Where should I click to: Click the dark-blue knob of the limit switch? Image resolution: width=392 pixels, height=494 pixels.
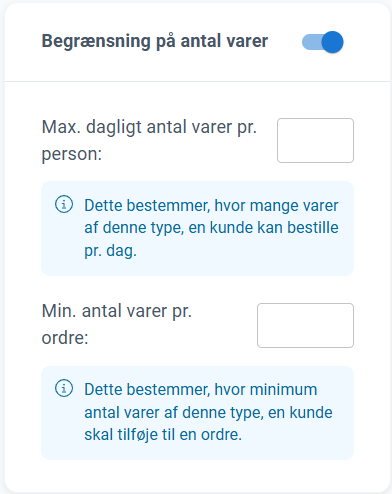pyautogui.click(x=333, y=42)
